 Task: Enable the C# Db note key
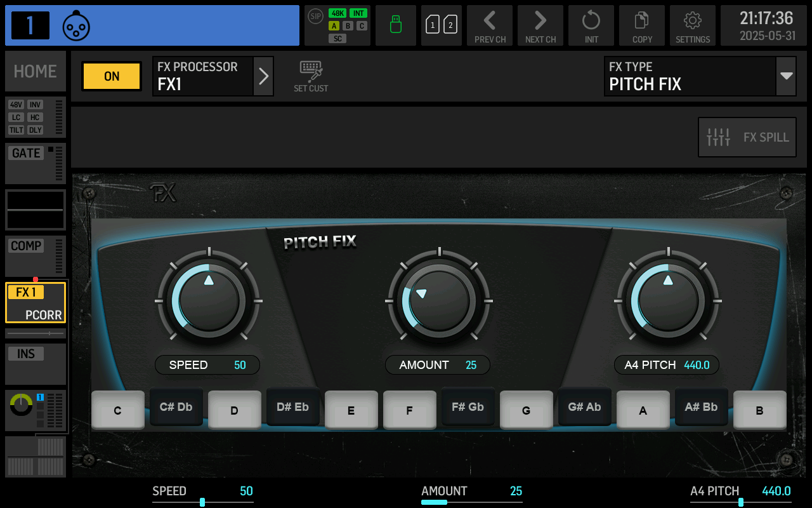(176, 408)
